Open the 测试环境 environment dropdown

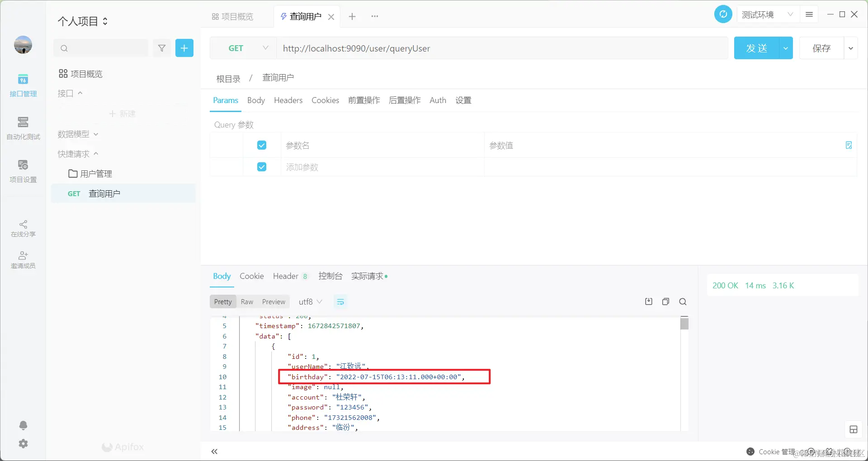click(x=767, y=14)
